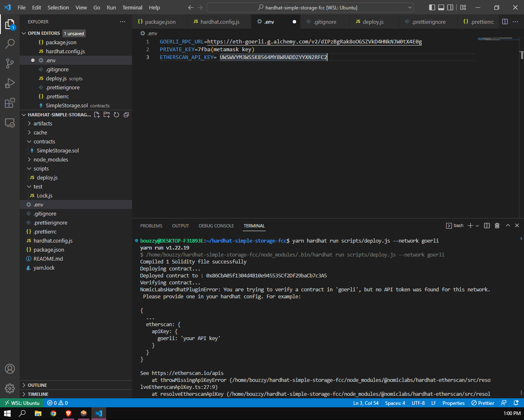Add a new terminal with plus icon
This screenshot has width=524, height=420.
click(x=471, y=226)
